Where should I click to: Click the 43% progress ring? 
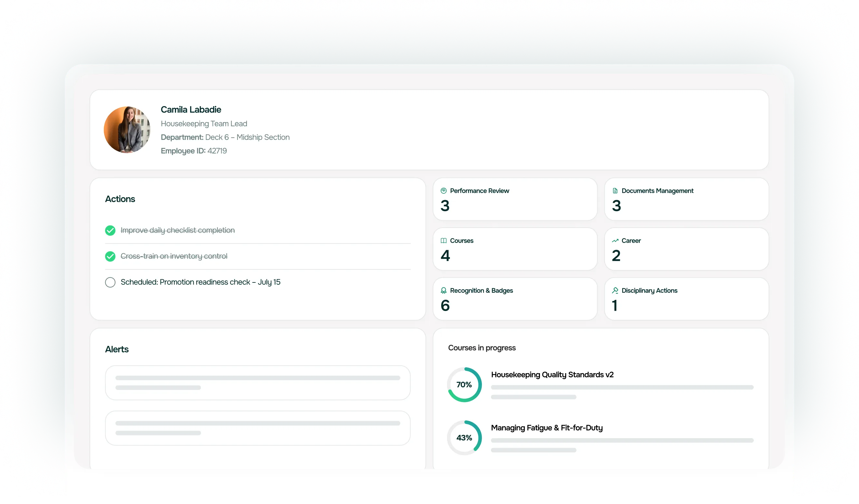point(464,438)
